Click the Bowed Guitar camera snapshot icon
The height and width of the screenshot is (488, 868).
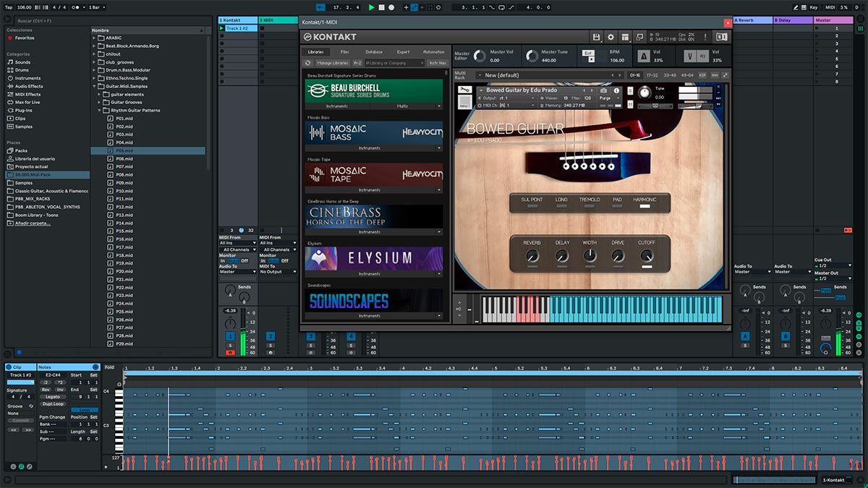(603, 90)
